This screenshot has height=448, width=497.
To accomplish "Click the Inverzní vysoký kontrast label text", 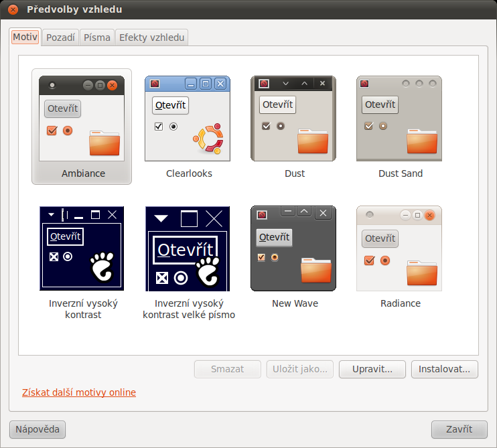I will [x=83, y=309].
